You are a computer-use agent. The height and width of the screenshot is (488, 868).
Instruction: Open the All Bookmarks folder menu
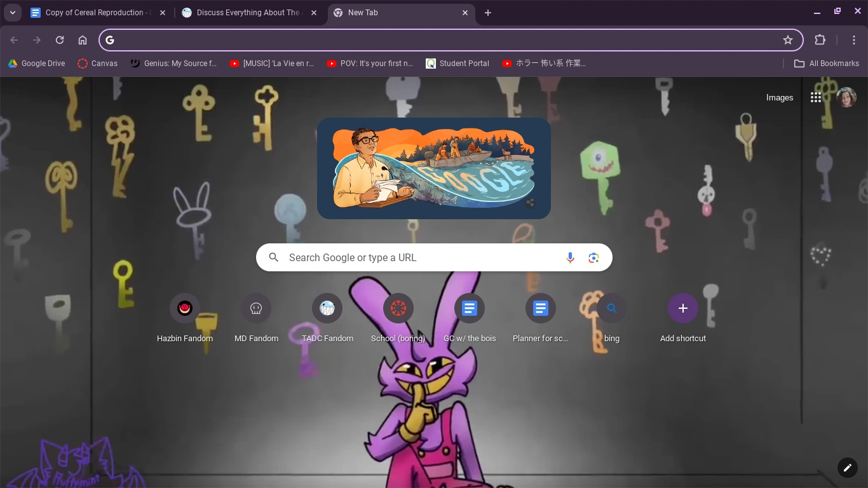point(827,63)
